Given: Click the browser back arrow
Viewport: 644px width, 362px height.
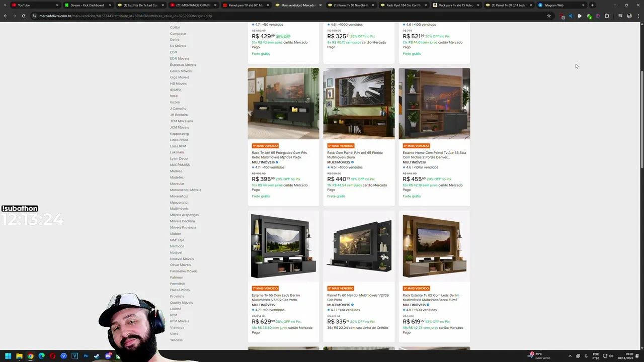Looking at the screenshot, I should click(6, 16).
